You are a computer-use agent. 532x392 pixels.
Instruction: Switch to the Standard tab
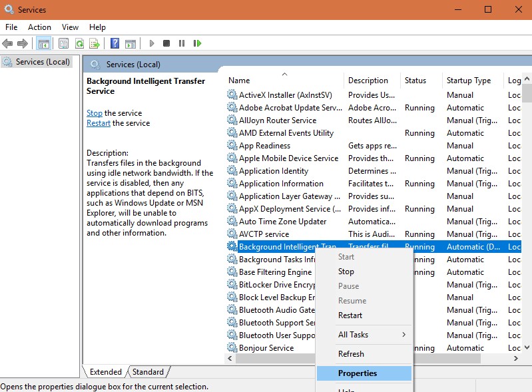coord(148,372)
